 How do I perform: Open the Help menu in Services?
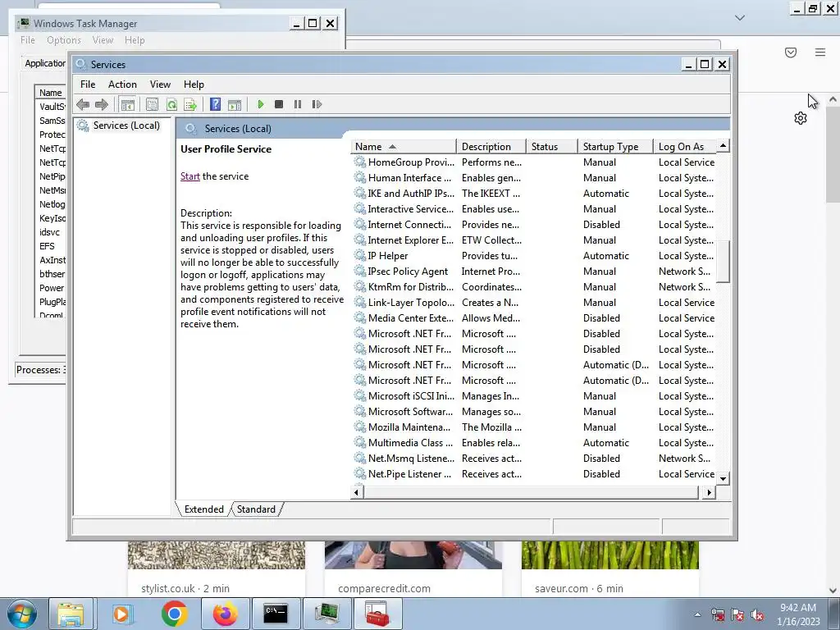coord(194,84)
